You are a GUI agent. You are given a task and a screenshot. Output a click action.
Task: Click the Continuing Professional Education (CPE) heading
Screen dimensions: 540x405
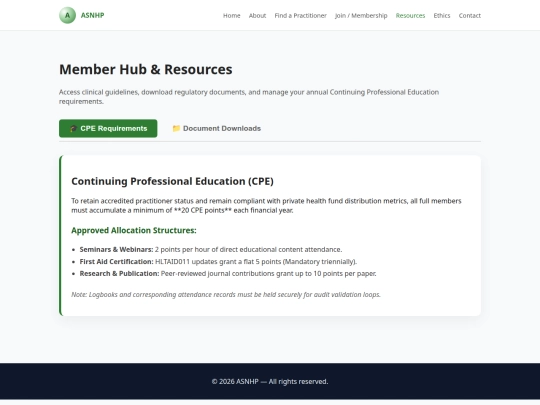(x=172, y=181)
